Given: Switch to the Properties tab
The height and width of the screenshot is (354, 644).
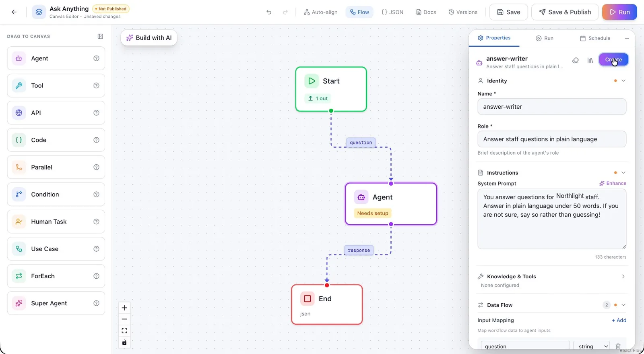Looking at the screenshot, I should coord(494,38).
